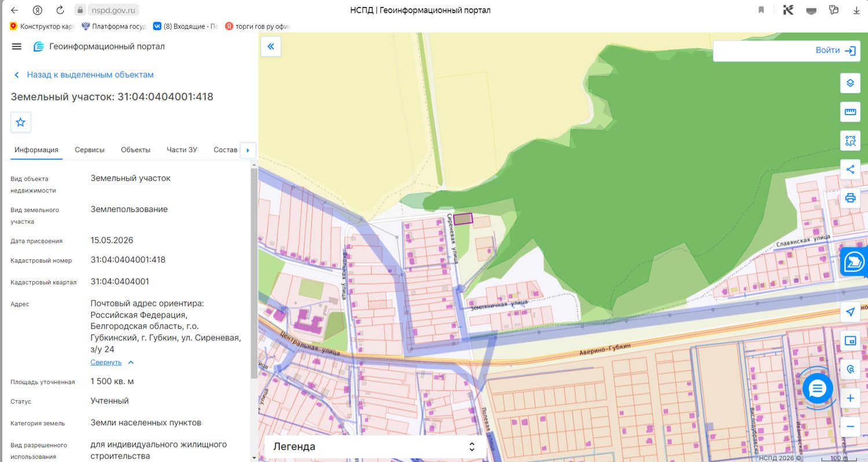Viewport: 868px width, 462px height.
Task: Click the area value 1 500 кв. м
Action: coord(112,381)
